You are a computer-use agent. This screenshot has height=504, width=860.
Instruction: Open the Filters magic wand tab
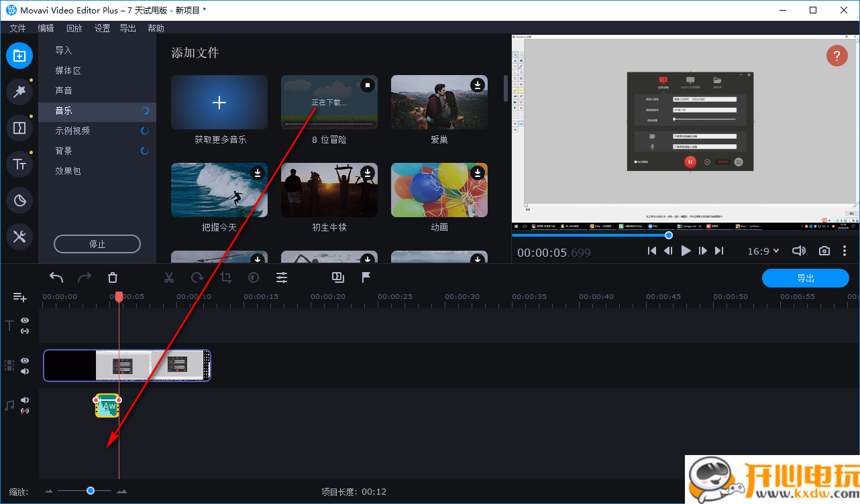point(19,92)
